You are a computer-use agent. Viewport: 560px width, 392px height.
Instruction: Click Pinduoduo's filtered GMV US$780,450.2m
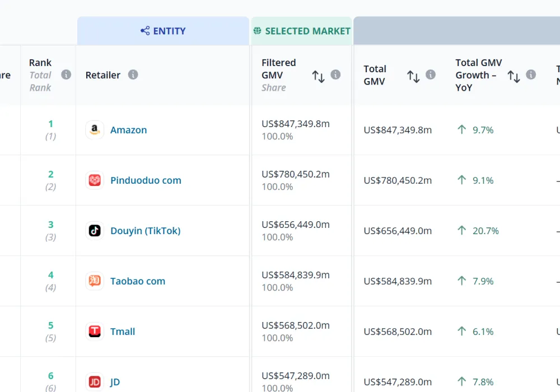(295, 174)
